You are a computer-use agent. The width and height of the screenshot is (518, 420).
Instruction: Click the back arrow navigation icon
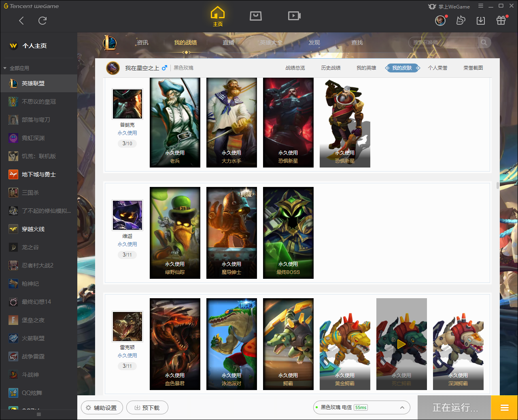coord(21,21)
